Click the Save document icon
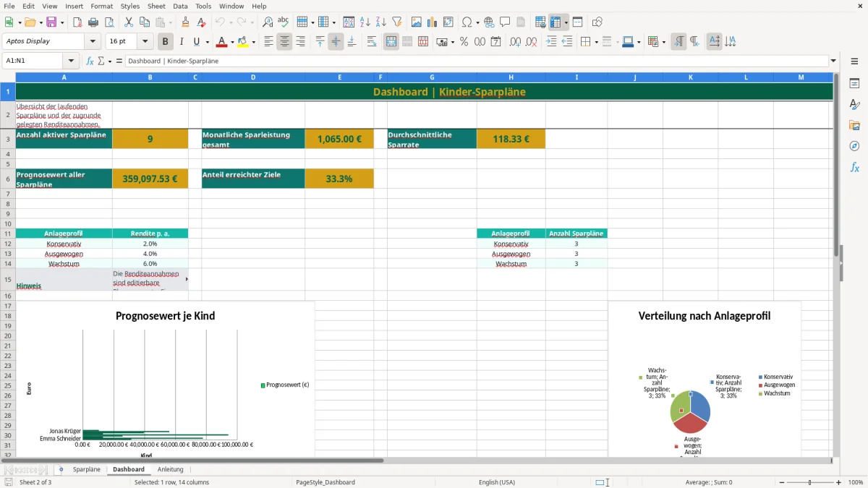868x488 pixels. click(x=51, y=22)
